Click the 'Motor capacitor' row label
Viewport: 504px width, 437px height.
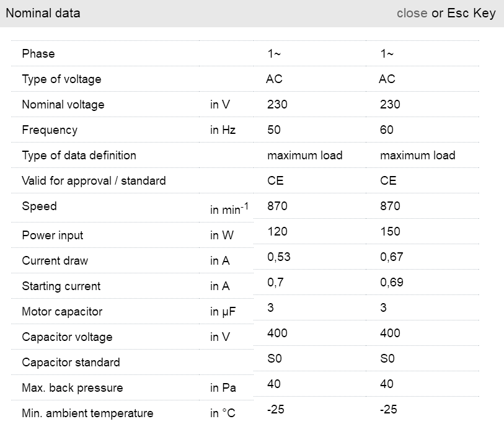(62, 312)
